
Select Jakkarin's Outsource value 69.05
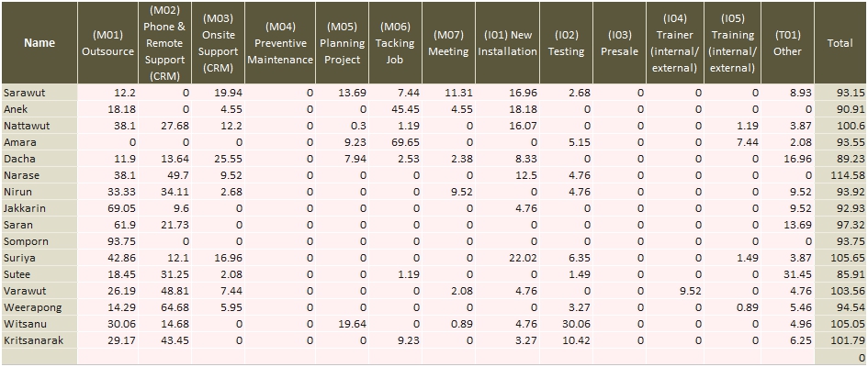coord(121,208)
